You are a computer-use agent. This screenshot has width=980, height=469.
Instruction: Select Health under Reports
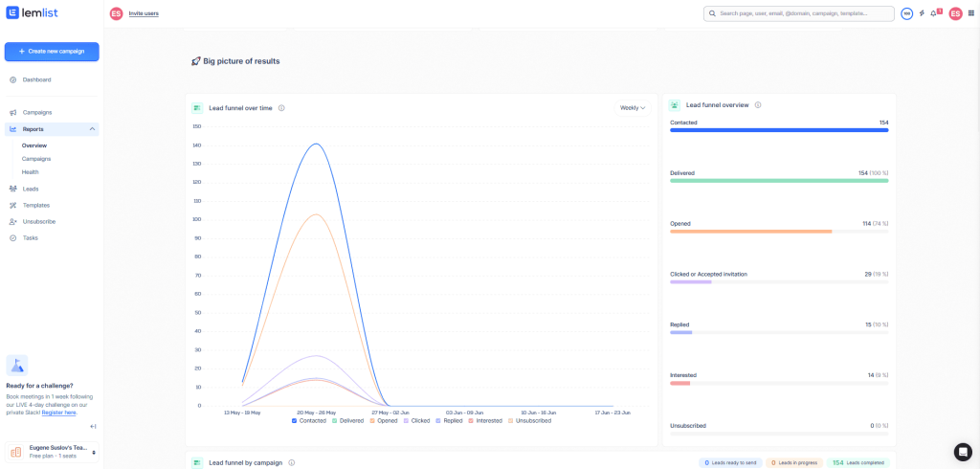point(30,172)
